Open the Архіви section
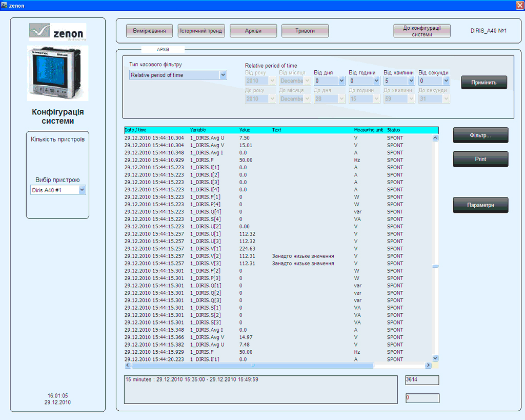525x420 pixels. pos(253,31)
